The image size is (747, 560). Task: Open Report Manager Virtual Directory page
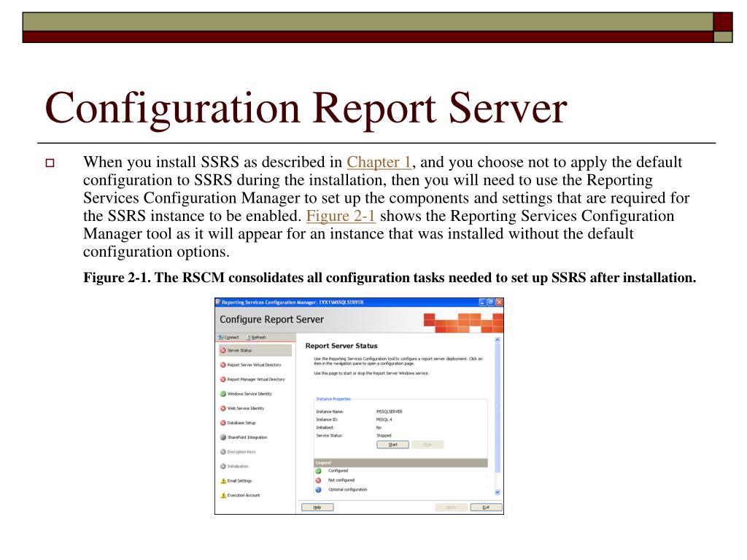click(x=252, y=379)
